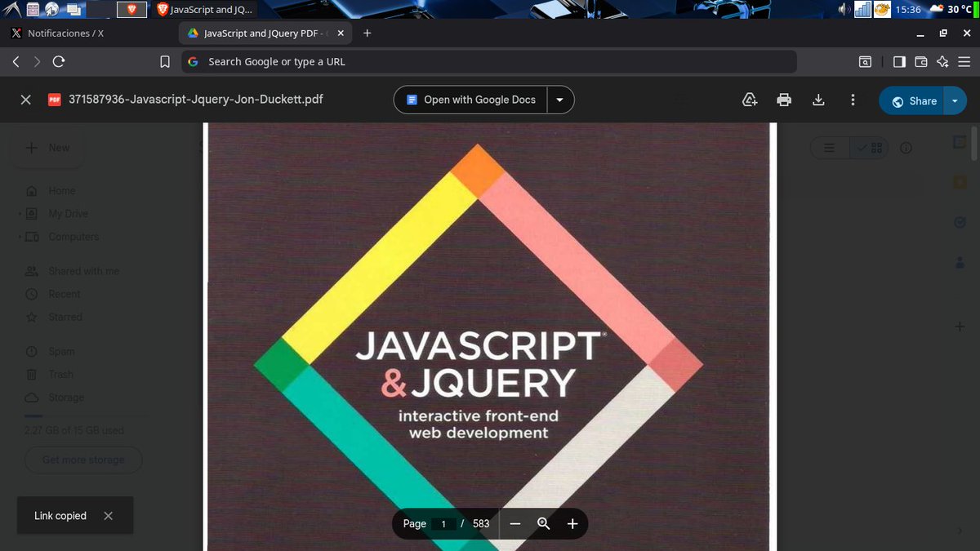Expand the Share dropdown arrow
The image size is (980, 551).
pyautogui.click(x=955, y=101)
